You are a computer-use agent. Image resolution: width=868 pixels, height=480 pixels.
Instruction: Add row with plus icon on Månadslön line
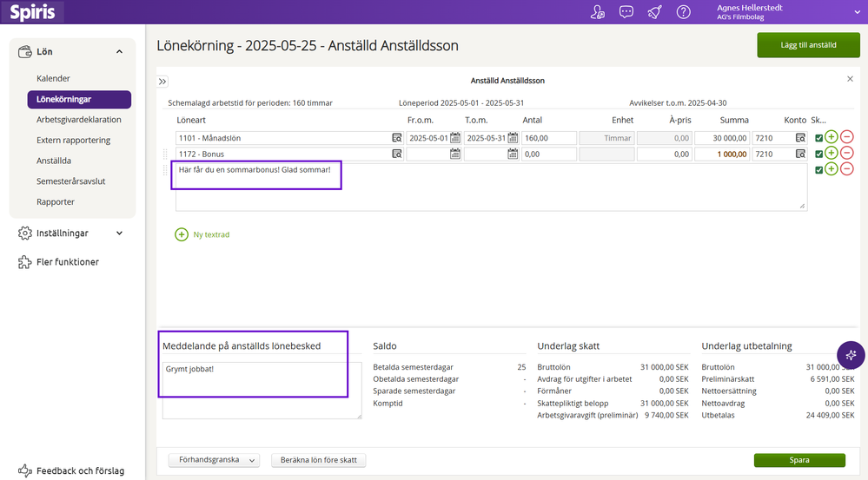832,137
